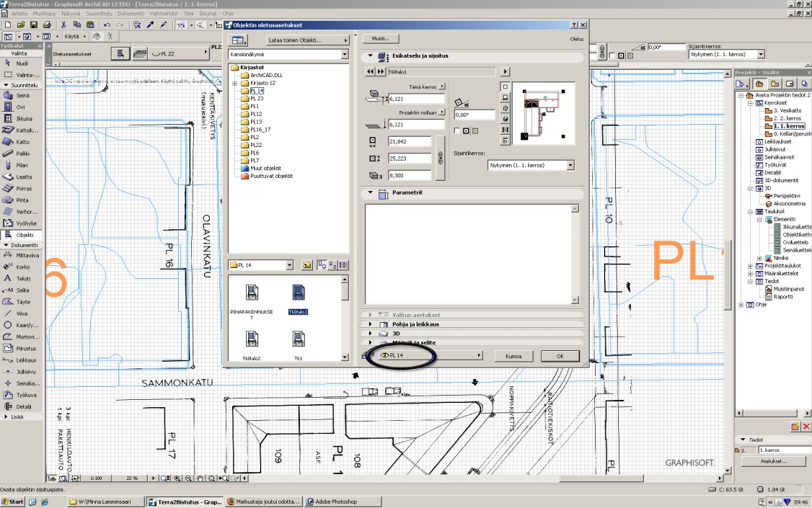Select the Pinta mesh tool

click(21, 200)
